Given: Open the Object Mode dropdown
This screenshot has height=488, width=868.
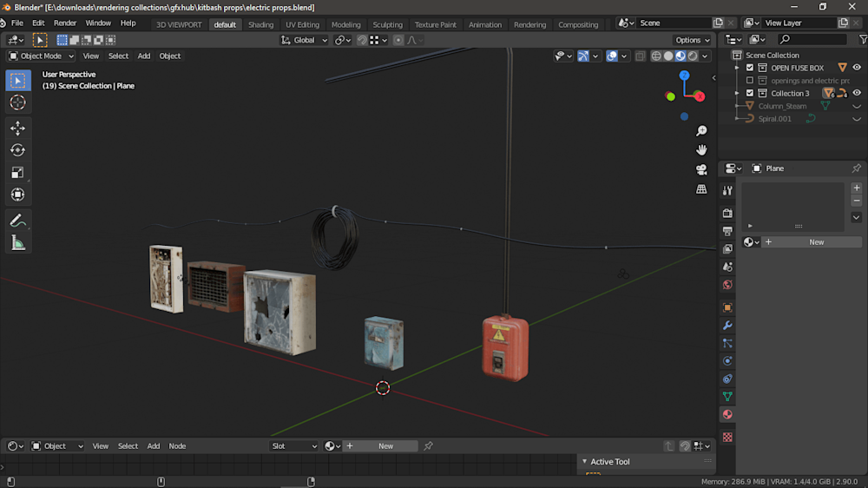Looking at the screenshot, I should pos(42,56).
